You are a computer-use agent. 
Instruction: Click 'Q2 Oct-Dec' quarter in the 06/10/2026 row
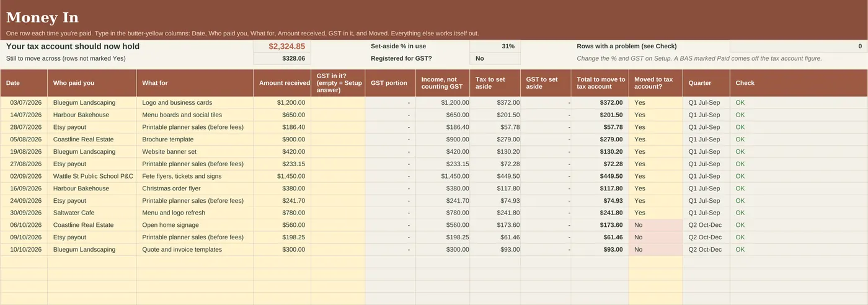[x=706, y=226]
